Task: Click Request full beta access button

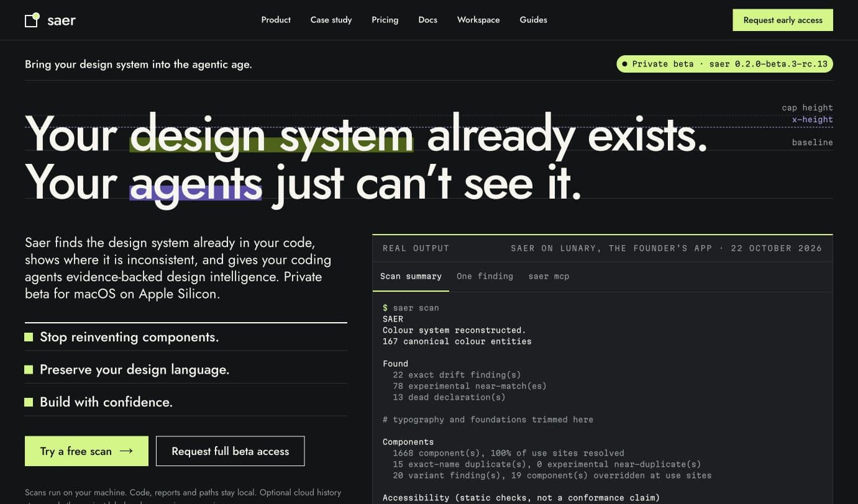Action: point(230,451)
